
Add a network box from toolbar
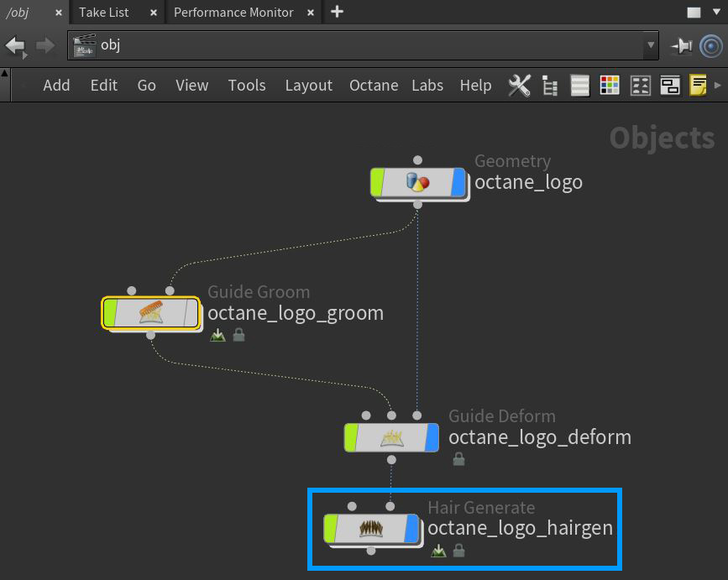click(x=669, y=86)
